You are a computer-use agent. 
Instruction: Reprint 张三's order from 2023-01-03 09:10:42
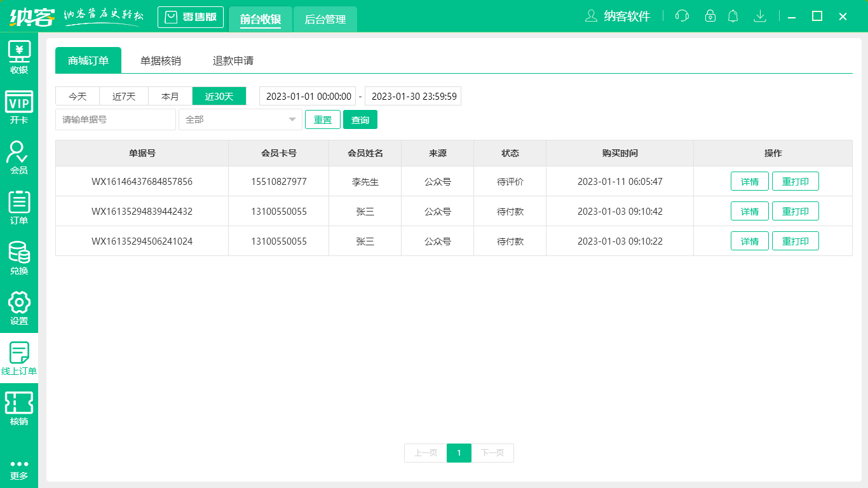pyautogui.click(x=796, y=211)
